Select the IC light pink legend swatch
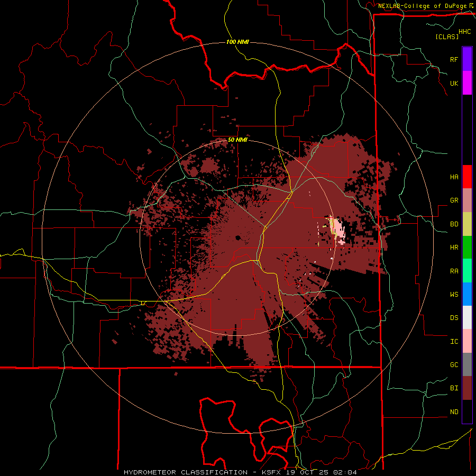This screenshot has width=476, height=476. (x=467, y=341)
